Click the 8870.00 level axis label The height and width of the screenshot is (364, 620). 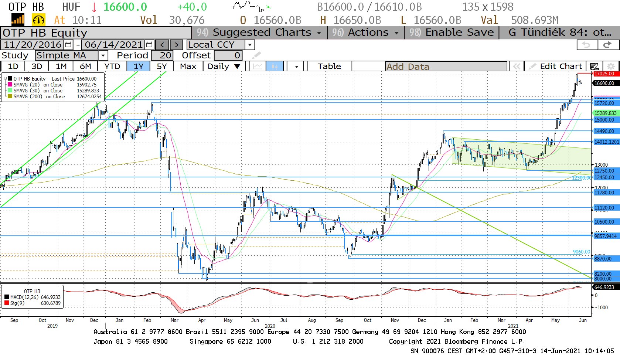click(606, 259)
